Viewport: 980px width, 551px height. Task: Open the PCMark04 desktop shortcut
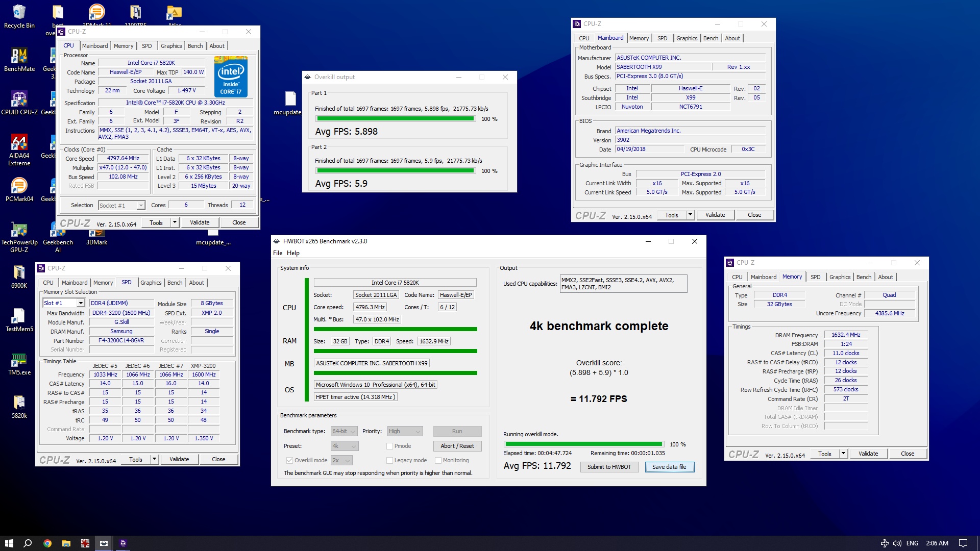(19, 190)
